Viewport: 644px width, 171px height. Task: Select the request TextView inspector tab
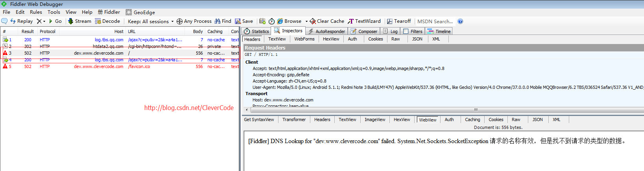[x=277, y=39]
